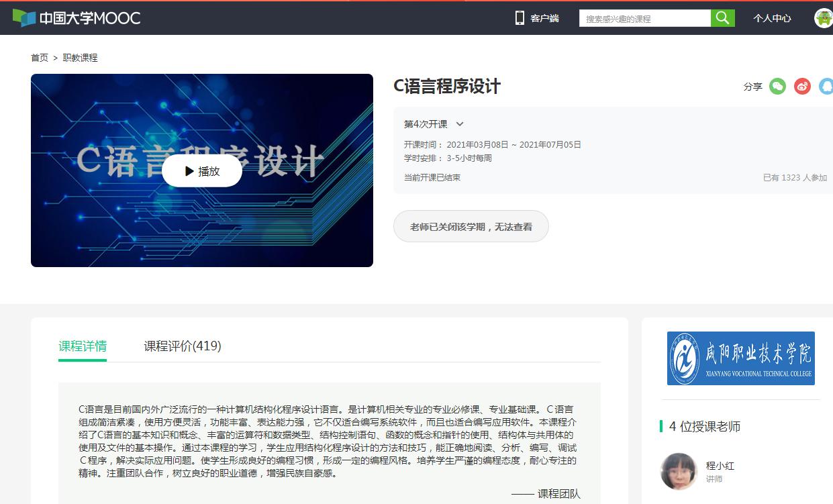Open 职教课程 breadcrumb link
The height and width of the screenshot is (504, 833).
coord(80,58)
